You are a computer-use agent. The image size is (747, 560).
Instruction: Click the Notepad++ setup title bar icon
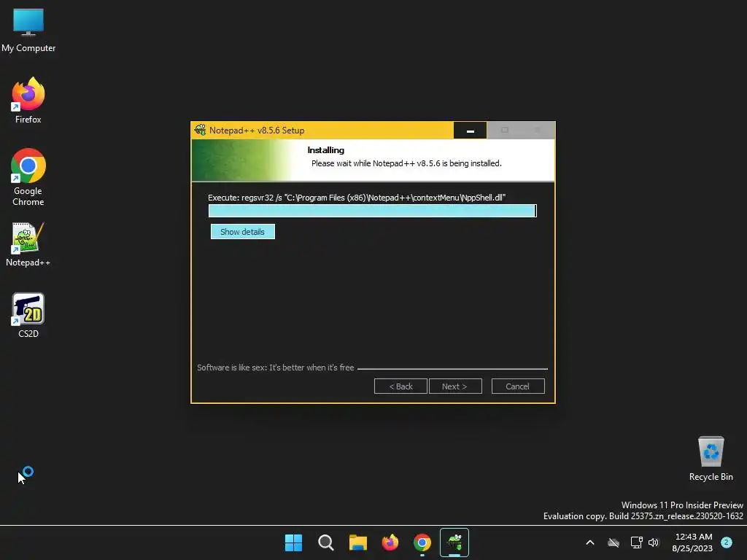(201, 130)
